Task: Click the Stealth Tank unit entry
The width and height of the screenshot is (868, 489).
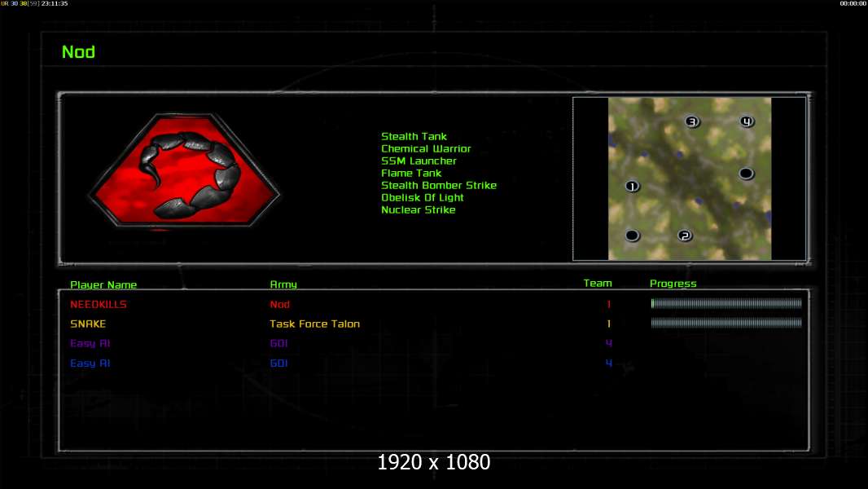Action: click(x=414, y=136)
